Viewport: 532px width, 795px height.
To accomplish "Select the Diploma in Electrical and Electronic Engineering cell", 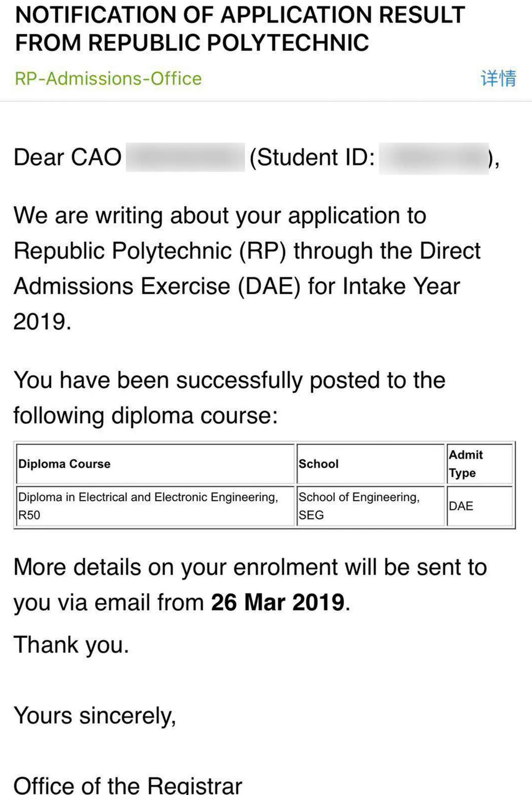I will click(155, 506).
